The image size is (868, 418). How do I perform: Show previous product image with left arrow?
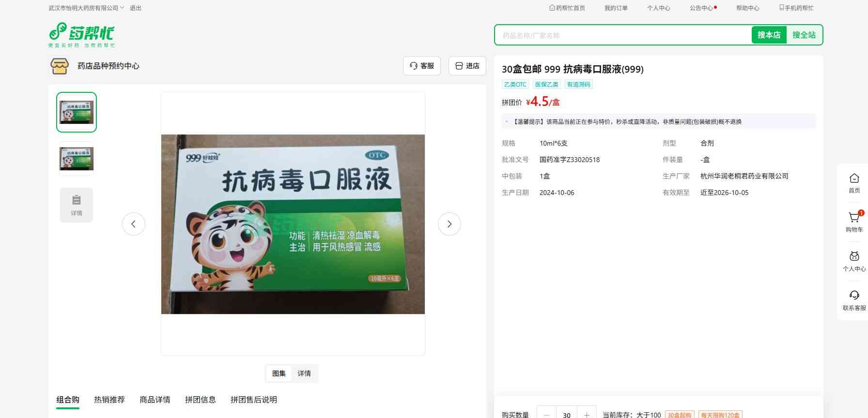(134, 224)
